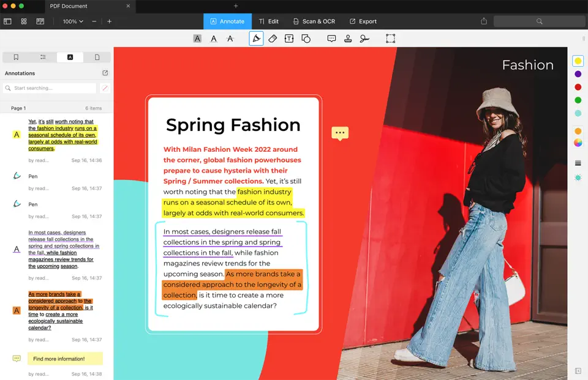
Task: Toggle the left sidebar panel view
Action: tap(7, 21)
